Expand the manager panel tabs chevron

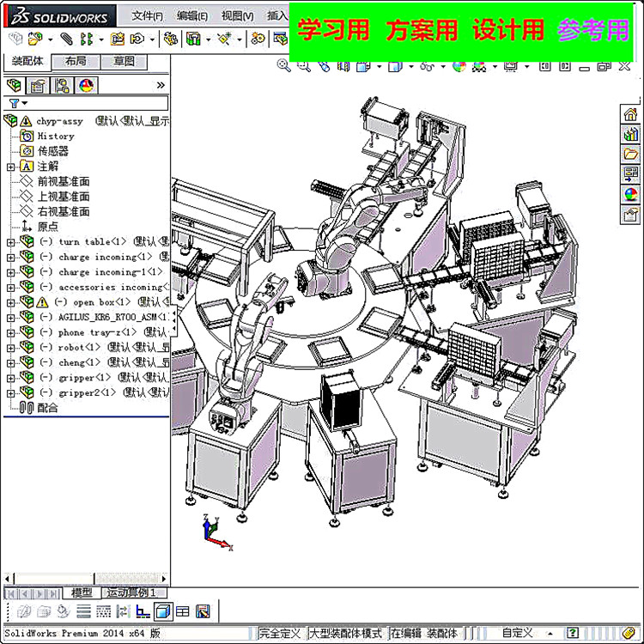[161, 85]
